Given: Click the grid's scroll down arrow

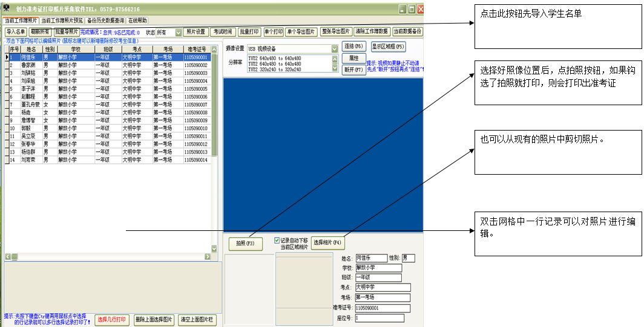Looking at the screenshot, I should [x=214, y=248].
